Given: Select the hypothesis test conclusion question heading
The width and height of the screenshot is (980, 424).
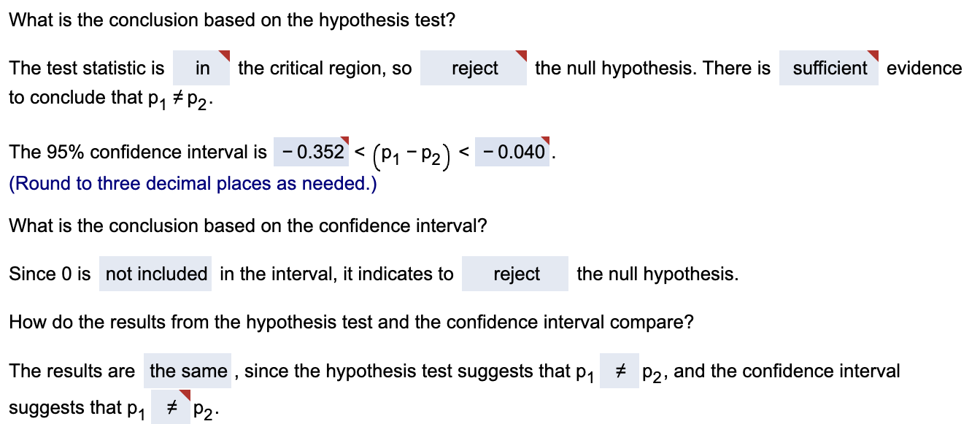Looking at the screenshot, I should [x=232, y=20].
